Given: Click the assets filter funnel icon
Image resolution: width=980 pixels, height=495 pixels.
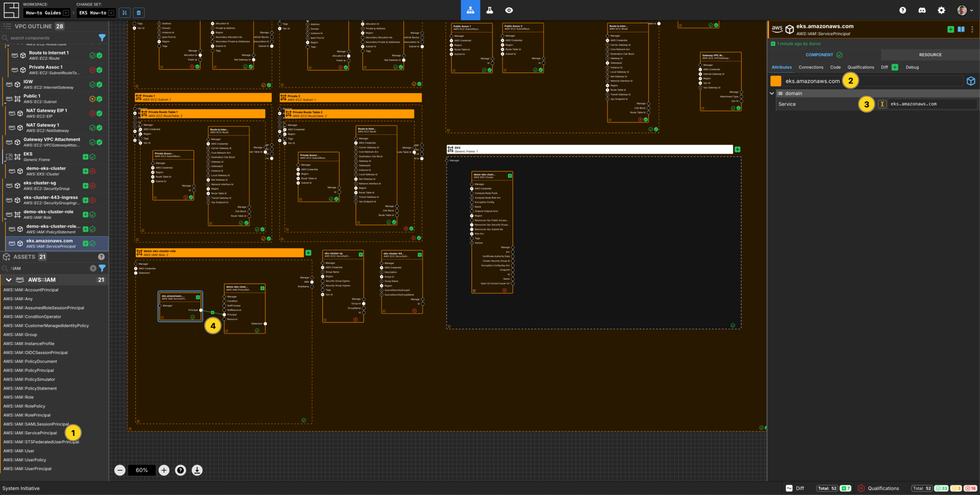Looking at the screenshot, I should [x=102, y=268].
